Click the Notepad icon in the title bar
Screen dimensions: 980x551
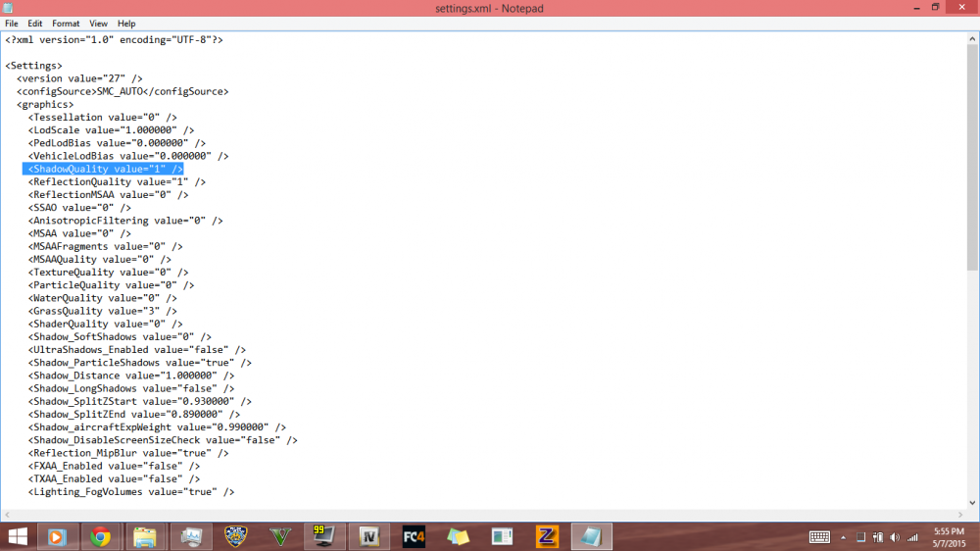coord(8,8)
